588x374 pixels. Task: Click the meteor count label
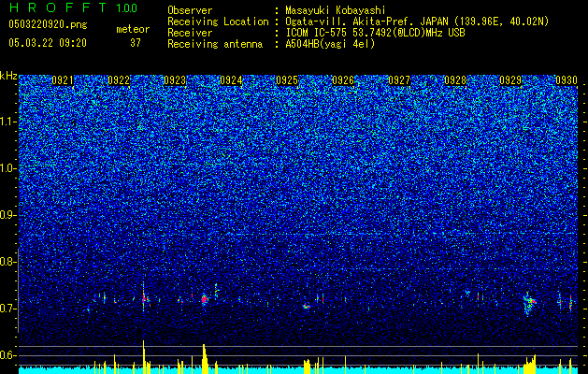pos(133,29)
